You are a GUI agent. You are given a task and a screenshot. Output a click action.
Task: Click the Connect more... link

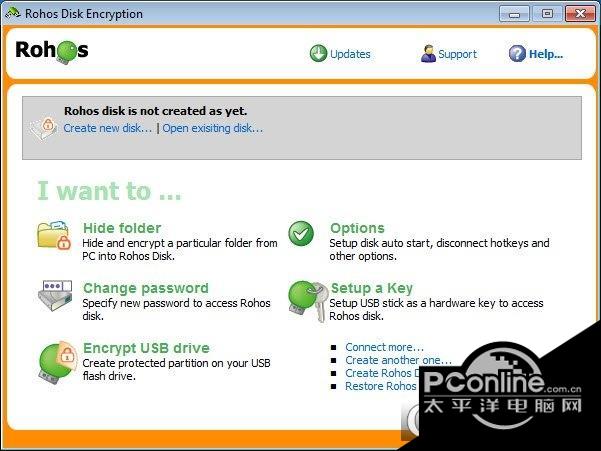tap(384, 347)
